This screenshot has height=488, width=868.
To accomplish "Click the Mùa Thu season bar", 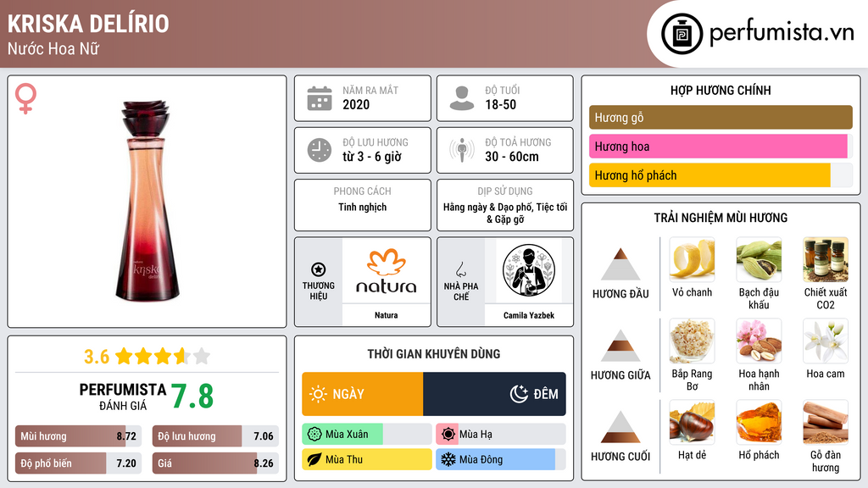I will (367, 459).
